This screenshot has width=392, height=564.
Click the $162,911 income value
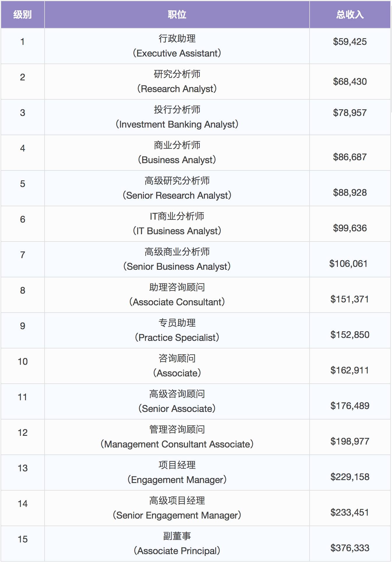click(x=350, y=370)
